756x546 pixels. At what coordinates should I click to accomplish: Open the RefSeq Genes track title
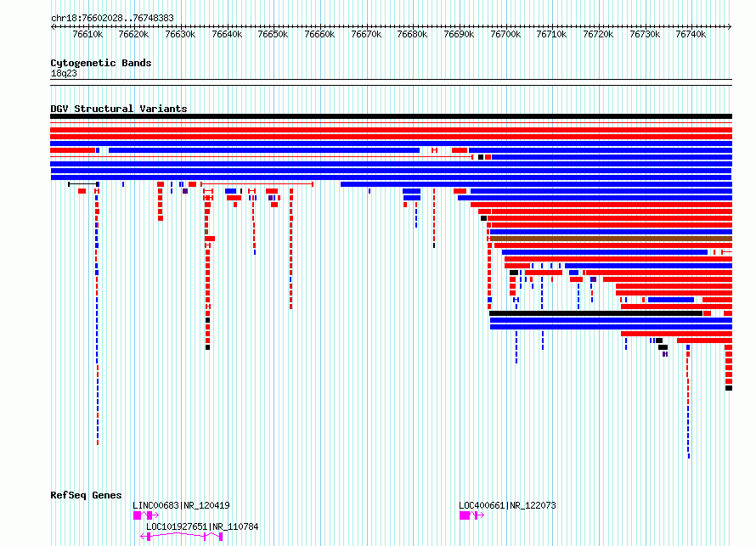[x=86, y=495]
